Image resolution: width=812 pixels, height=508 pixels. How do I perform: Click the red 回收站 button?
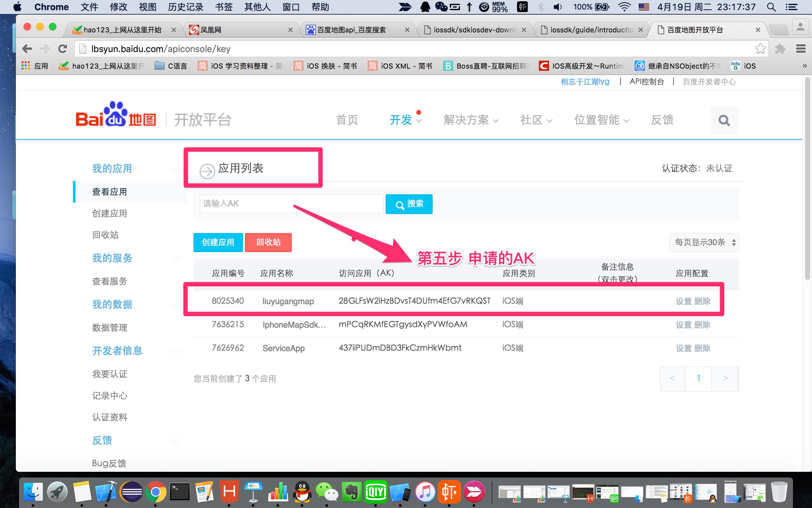click(268, 243)
